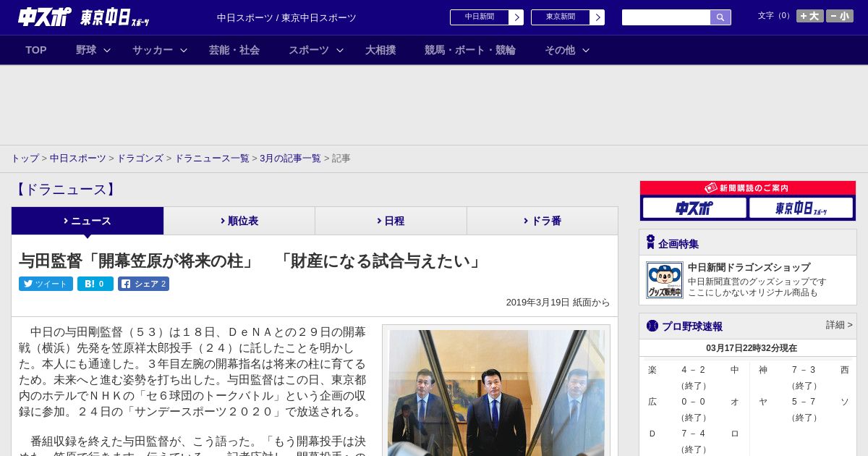The width and height of the screenshot is (868, 456).
Task: Increase text size with 大 button
Action: (x=810, y=16)
